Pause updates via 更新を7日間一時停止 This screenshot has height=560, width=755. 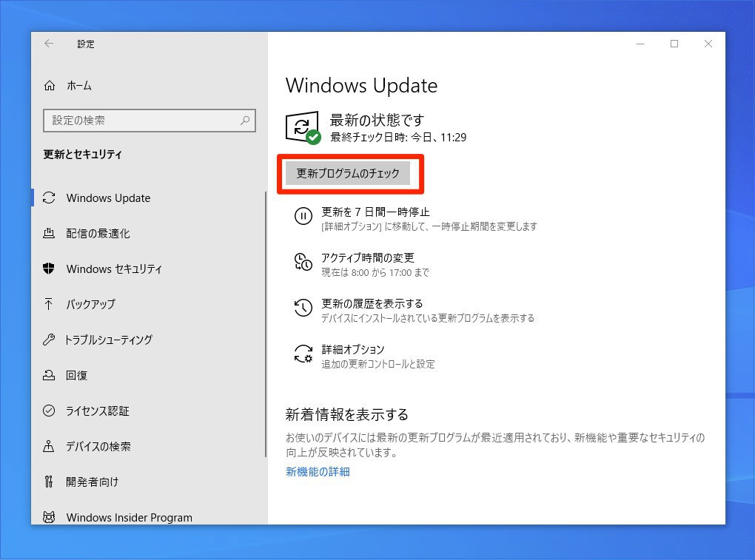pos(375,212)
